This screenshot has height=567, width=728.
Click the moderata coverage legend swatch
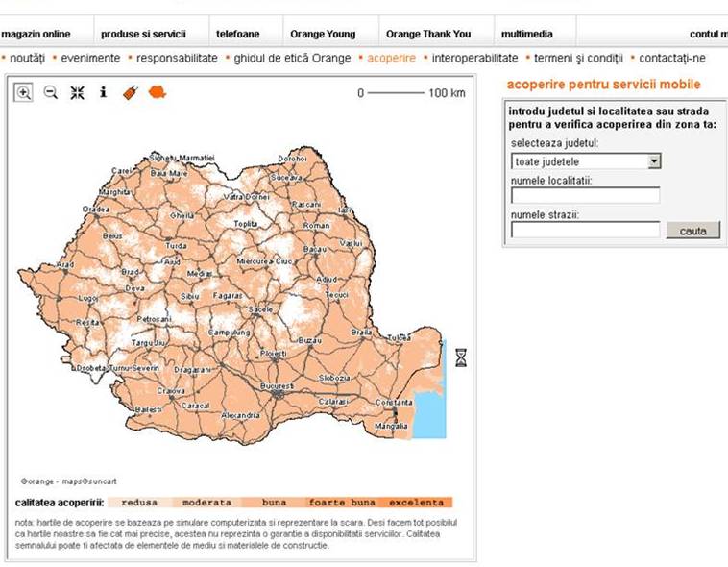[x=206, y=503]
